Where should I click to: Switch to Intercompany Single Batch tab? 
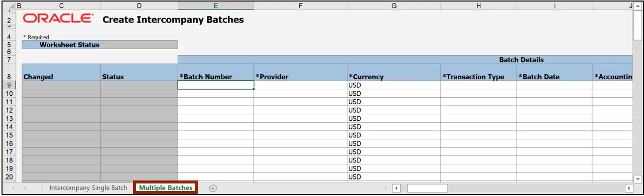tap(88, 188)
